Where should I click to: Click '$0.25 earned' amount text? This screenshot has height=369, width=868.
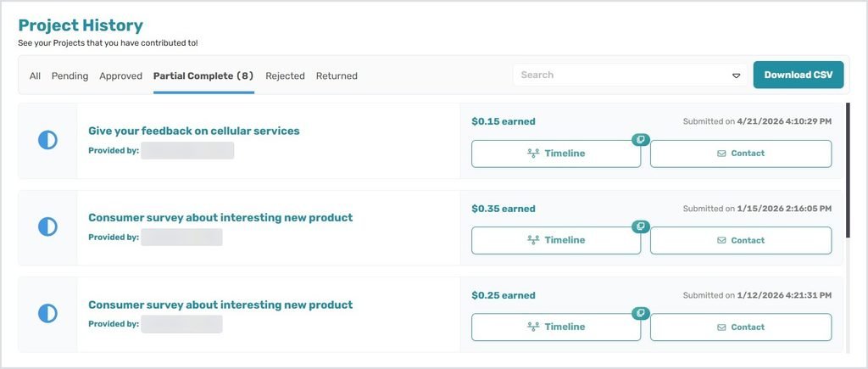pyautogui.click(x=504, y=295)
